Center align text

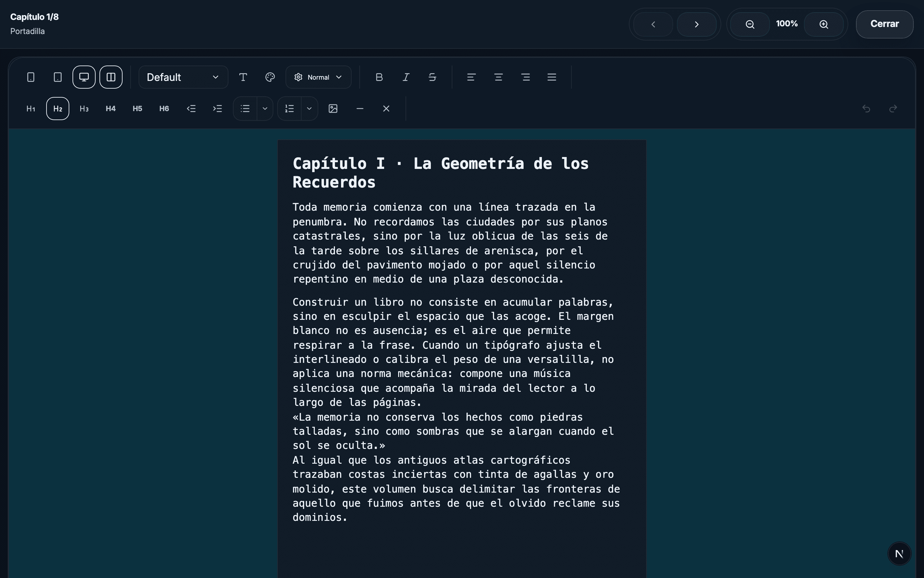498,77
